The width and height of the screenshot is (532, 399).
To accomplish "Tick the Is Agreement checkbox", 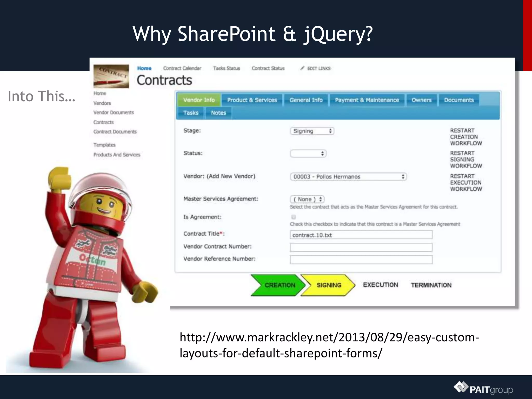I will pyautogui.click(x=294, y=217).
